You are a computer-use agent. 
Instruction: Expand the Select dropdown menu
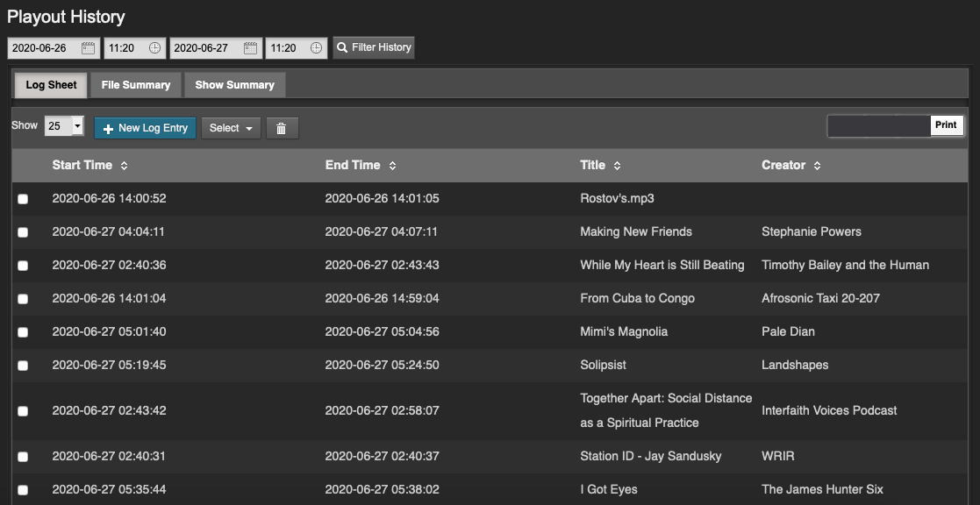[231, 128]
